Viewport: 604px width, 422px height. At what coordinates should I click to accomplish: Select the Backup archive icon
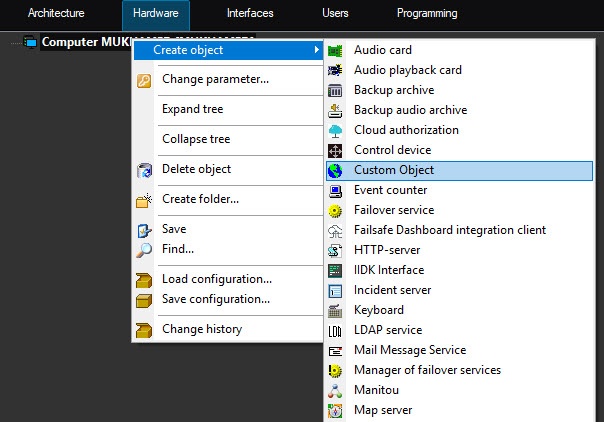[x=336, y=90]
